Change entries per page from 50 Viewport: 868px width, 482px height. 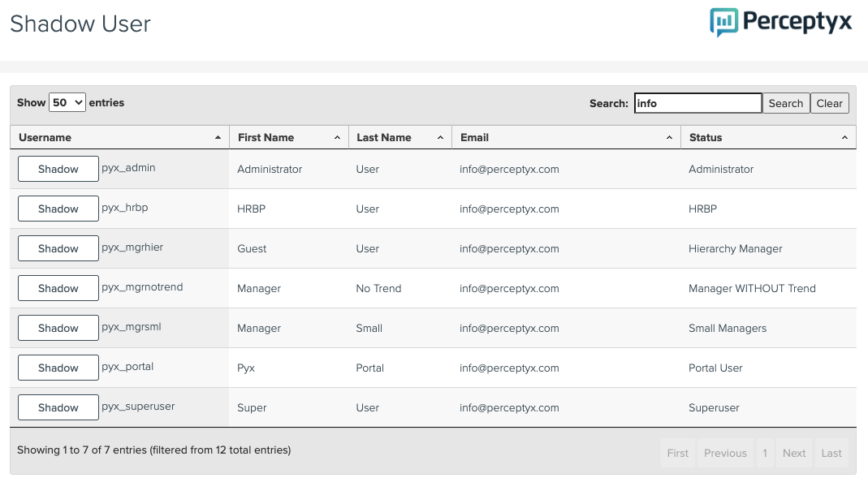coord(67,102)
